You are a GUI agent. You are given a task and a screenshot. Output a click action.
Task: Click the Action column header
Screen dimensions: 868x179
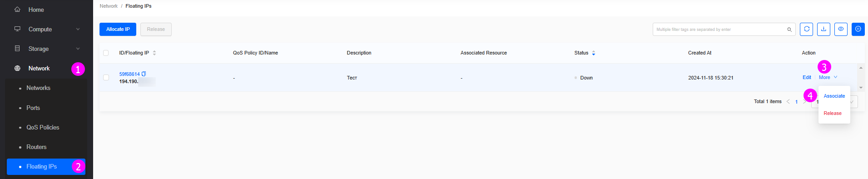[808, 53]
